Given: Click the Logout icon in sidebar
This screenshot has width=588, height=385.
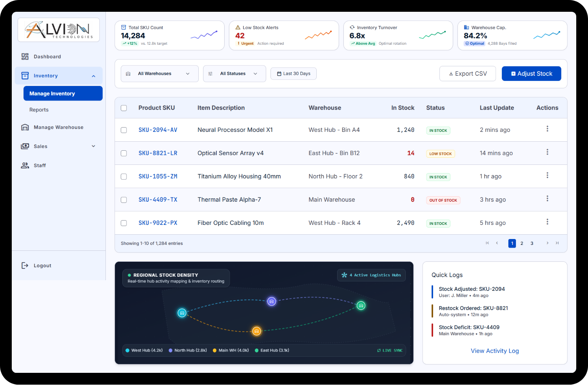Looking at the screenshot, I should coord(25,266).
